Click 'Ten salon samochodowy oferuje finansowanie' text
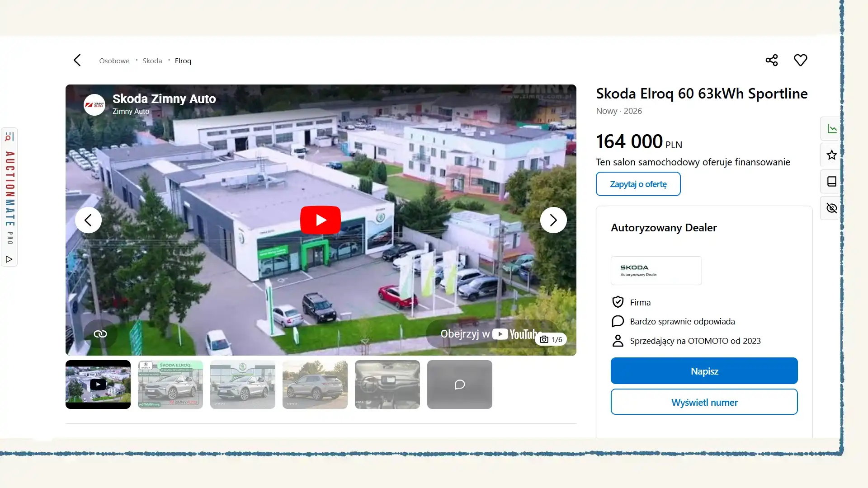Image resolution: width=868 pixels, height=488 pixels. [693, 162]
